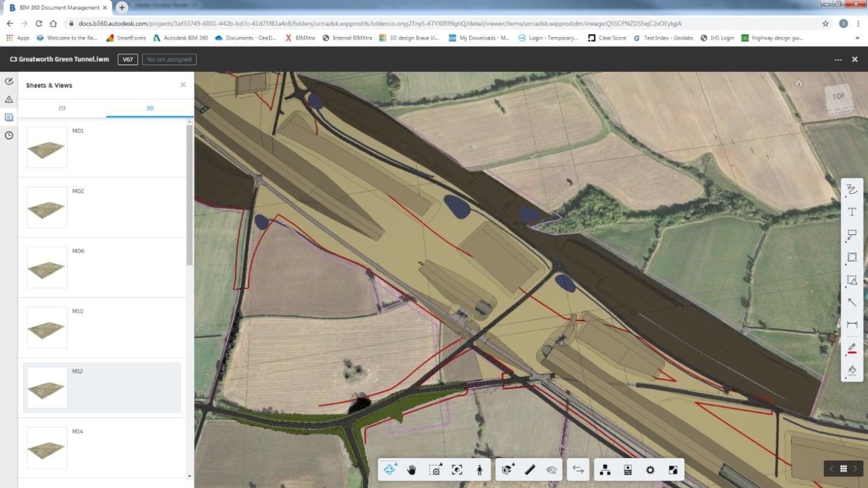Open the Apps bookmark shortcut
This screenshot has height=488, width=868.
18,38
